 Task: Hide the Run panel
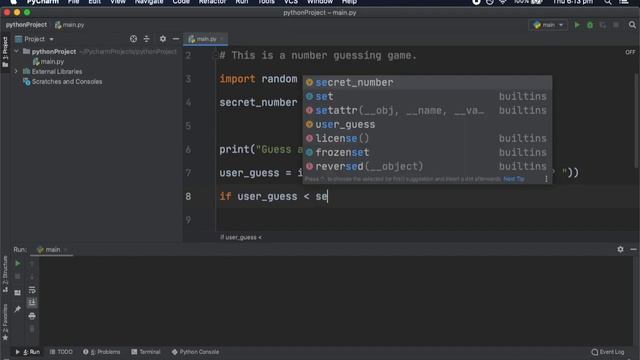633,249
